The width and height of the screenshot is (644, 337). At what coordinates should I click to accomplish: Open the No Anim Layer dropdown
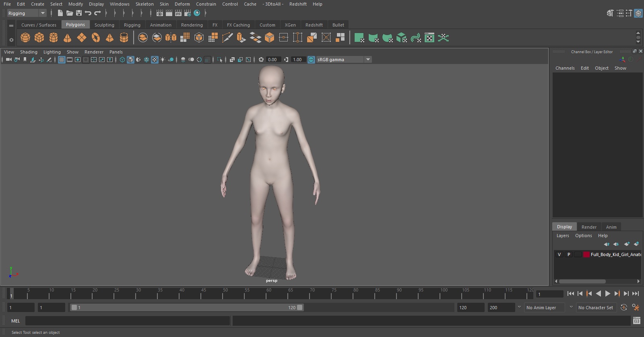[x=545, y=308]
